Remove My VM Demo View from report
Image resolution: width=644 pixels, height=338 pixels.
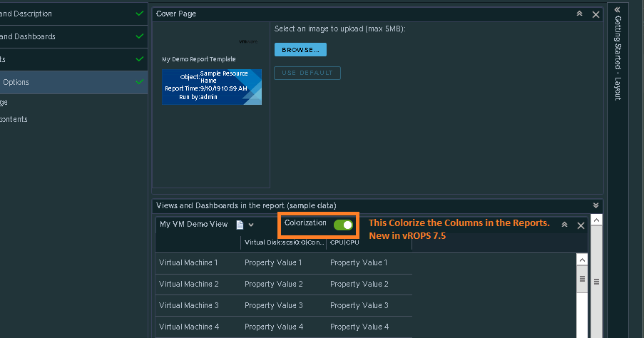point(581,225)
